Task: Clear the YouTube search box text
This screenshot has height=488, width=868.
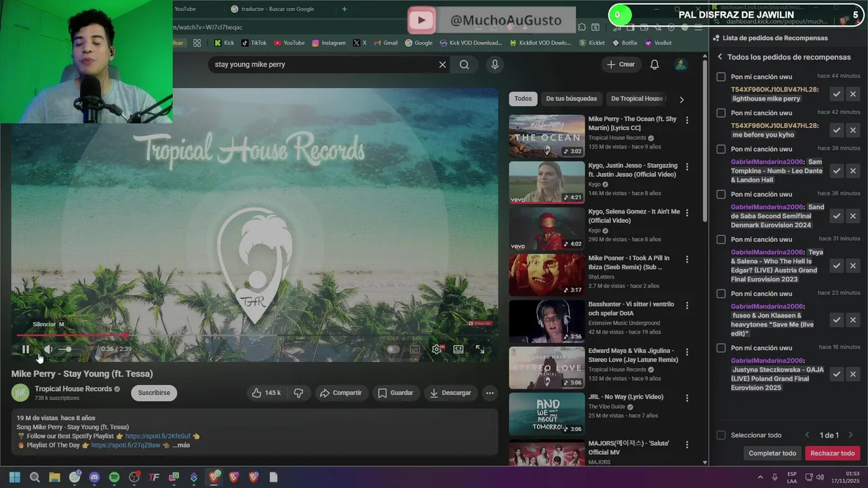Action: coord(442,64)
